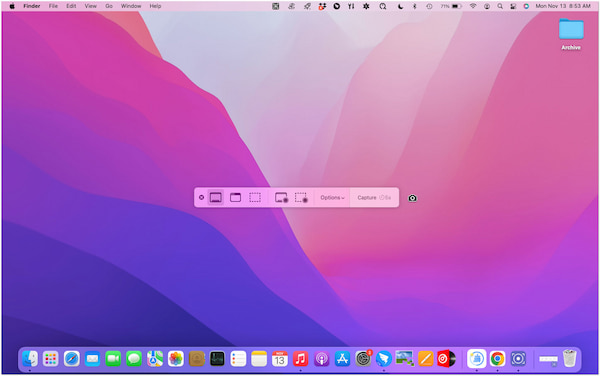Screen dimensions: 600x376
Task: Launch Photos from the Dock
Action: click(x=176, y=359)
